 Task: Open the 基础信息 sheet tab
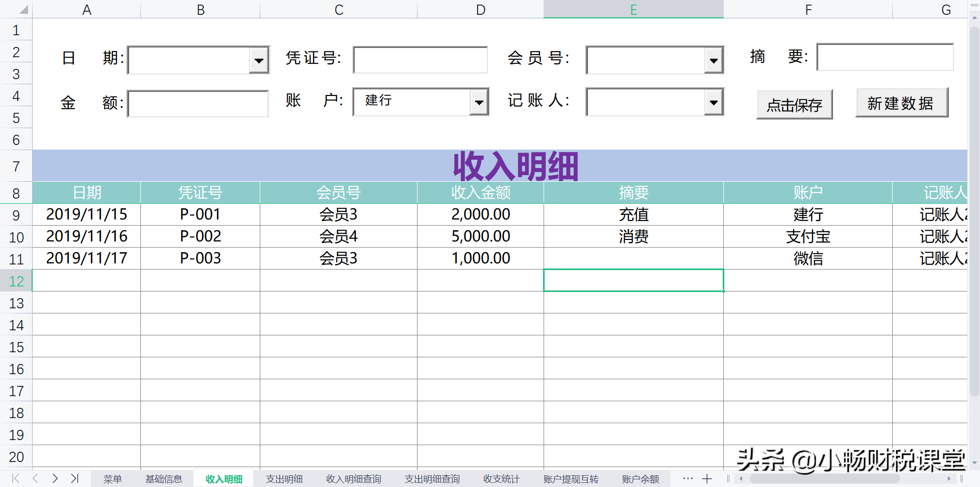164,479
